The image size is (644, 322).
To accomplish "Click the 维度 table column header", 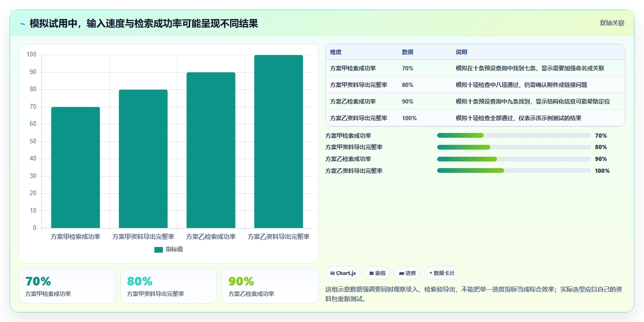I will coord(336,52).
